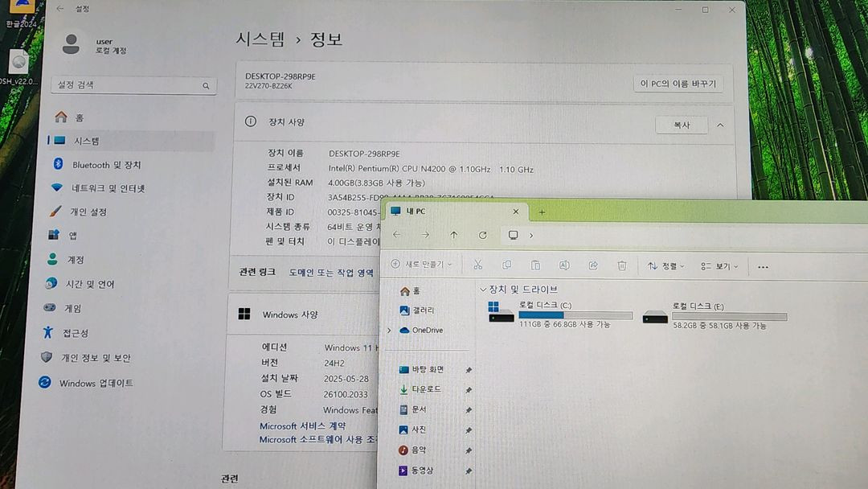This screenshot has height=489, width=868.
Task: Expand the OneDrive tree node
Action: tap(389, 330)
